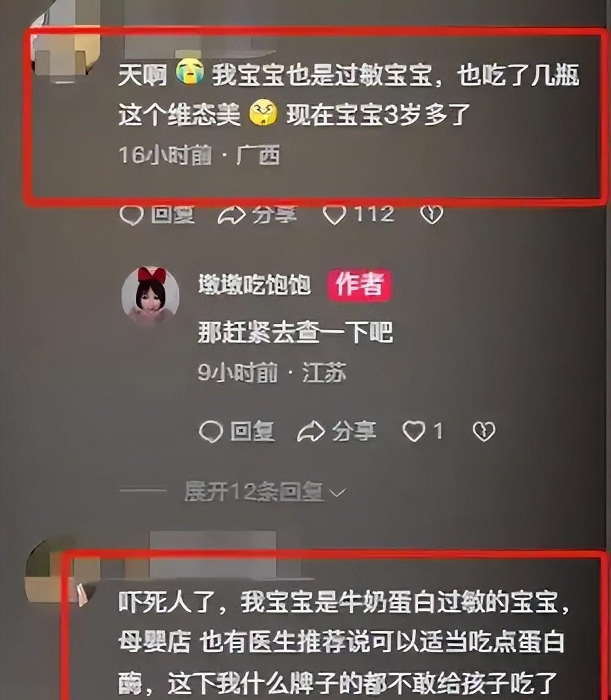Click the chevron next to 展开12条回复
The height and width of the screenshot is (700, 611).
(337, 493)
